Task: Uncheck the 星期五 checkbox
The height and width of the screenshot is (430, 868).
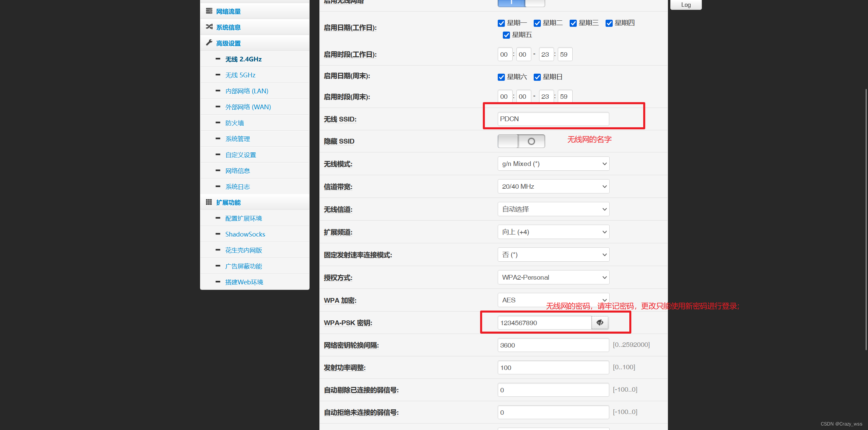Action: (506, 35)
